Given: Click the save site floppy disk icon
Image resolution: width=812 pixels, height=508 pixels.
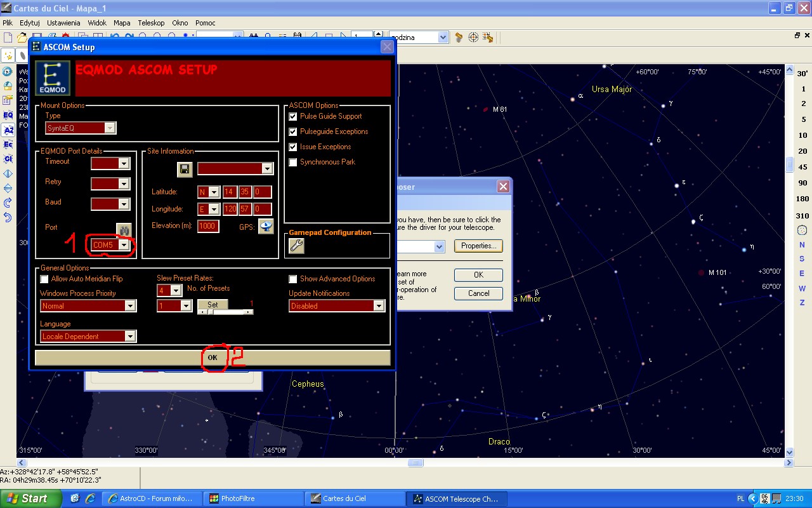Looking at the screenshot, I should [x=185, y=169].
